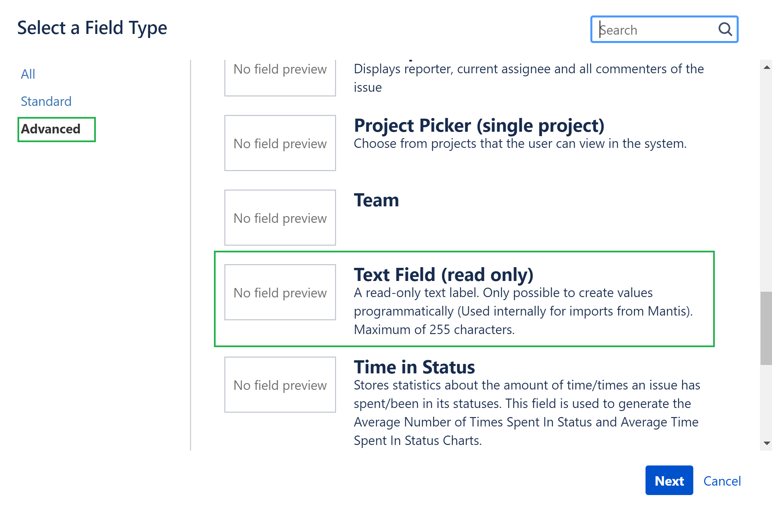This screenshot has height=532, width=772.
Task: Select the All category
Action: tap(28, 74)
